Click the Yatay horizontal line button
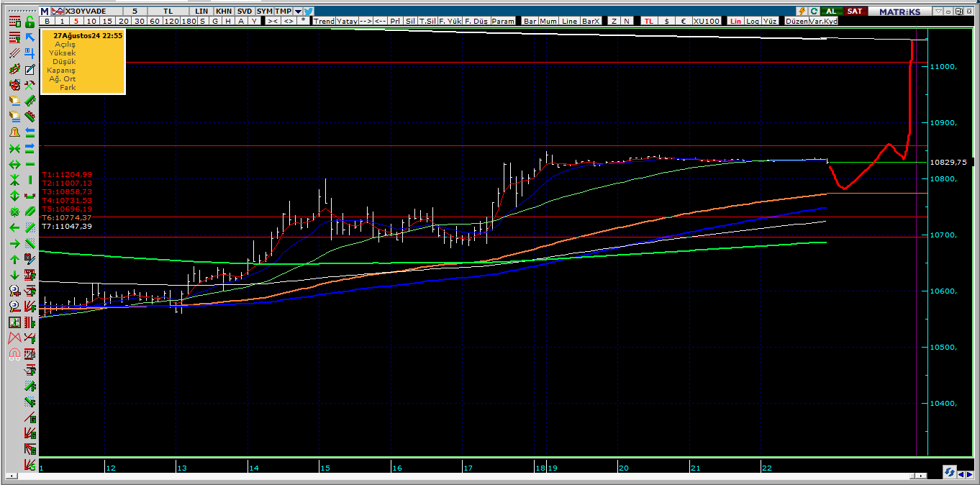980x485 pixels. point(347,21)
